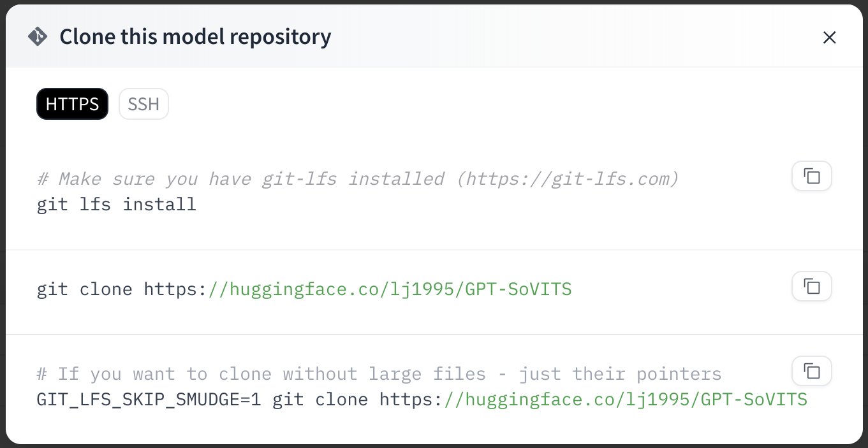Screen dimensions: 868x448
Task: Click the 'git lfs install' command text
Action: click(x=117, y=205)
